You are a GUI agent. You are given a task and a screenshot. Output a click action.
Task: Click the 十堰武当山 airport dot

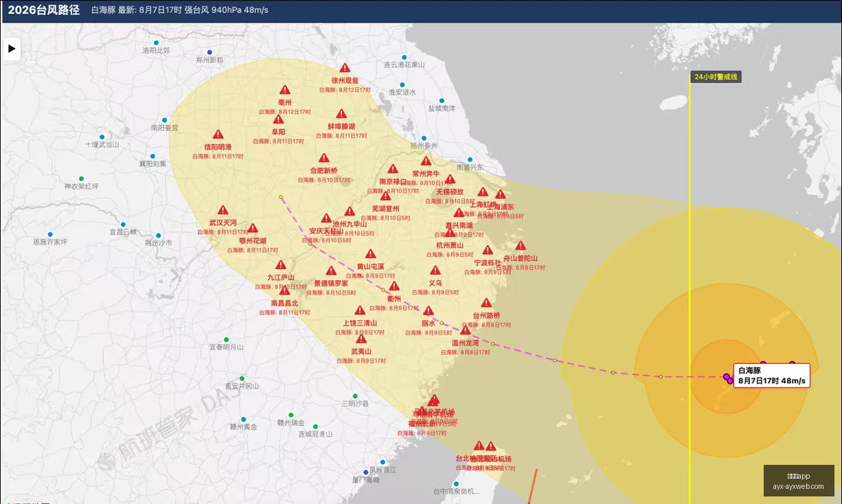(102, 137)
